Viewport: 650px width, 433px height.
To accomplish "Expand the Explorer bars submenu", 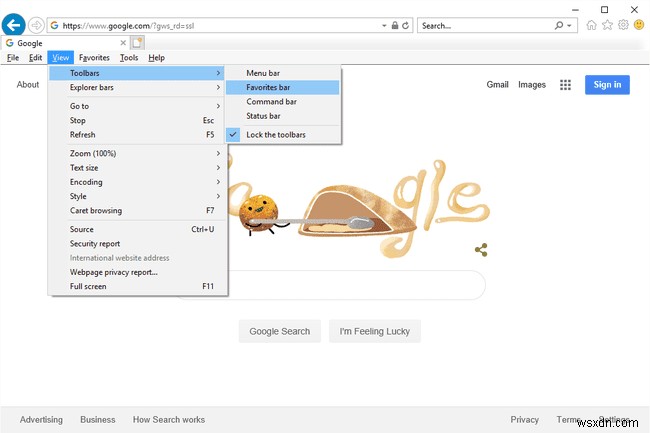I will [138, 87].
